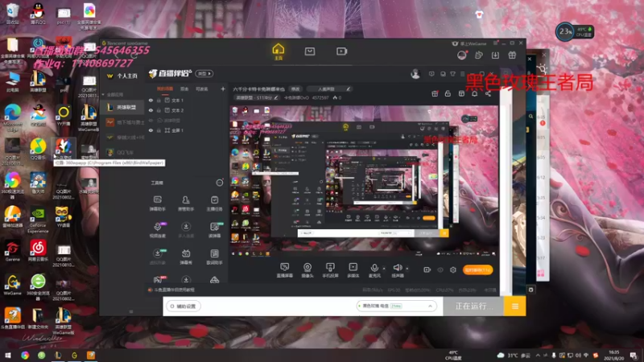
Task: Toggle lock on source 文本 2
Action: tap(159, 110)
